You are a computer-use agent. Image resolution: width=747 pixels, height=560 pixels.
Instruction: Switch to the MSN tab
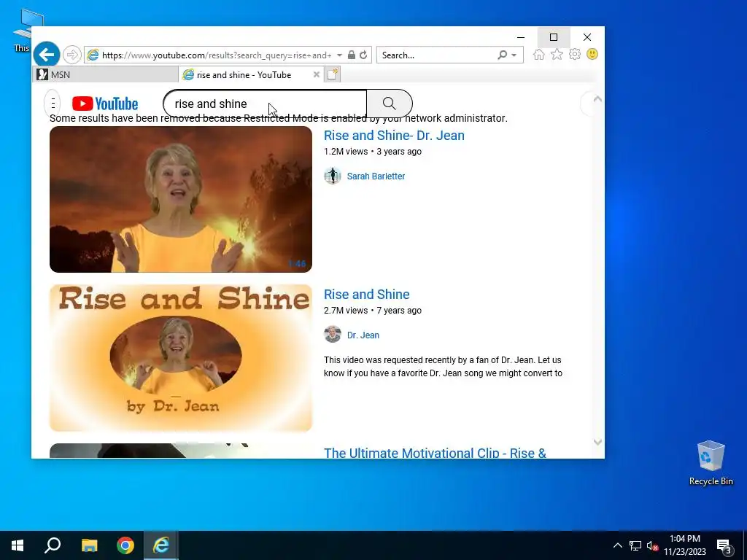point(106,75)
